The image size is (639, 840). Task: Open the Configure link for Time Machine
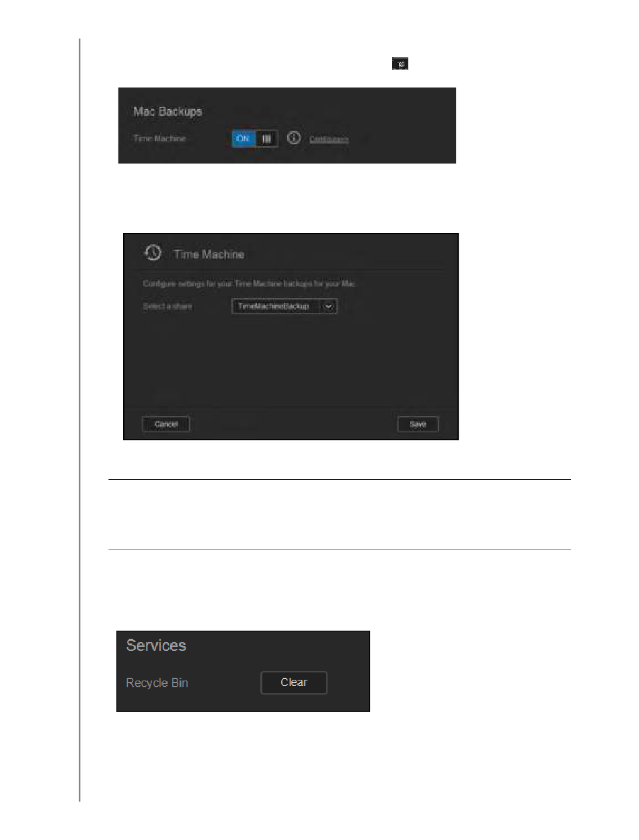329,139
